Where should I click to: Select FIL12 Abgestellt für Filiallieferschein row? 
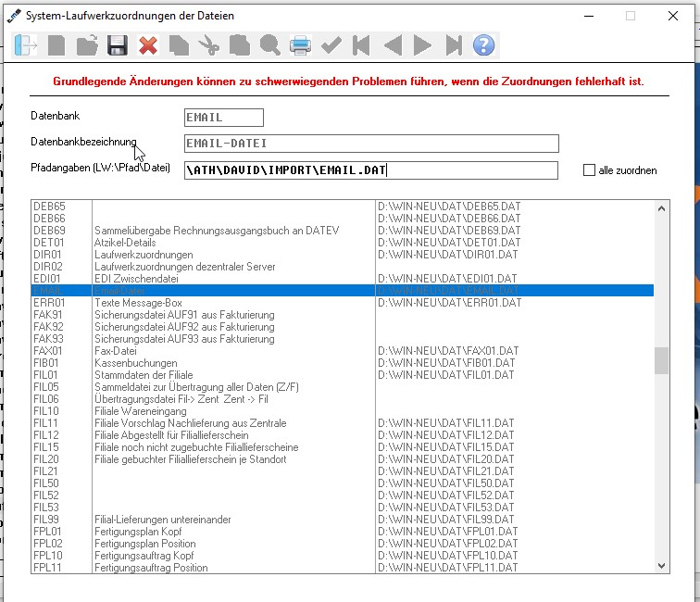point(343,435)
